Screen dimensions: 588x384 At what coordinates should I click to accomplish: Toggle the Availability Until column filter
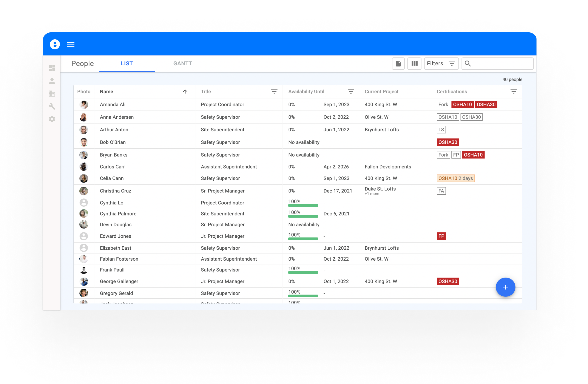coord(351,91)
